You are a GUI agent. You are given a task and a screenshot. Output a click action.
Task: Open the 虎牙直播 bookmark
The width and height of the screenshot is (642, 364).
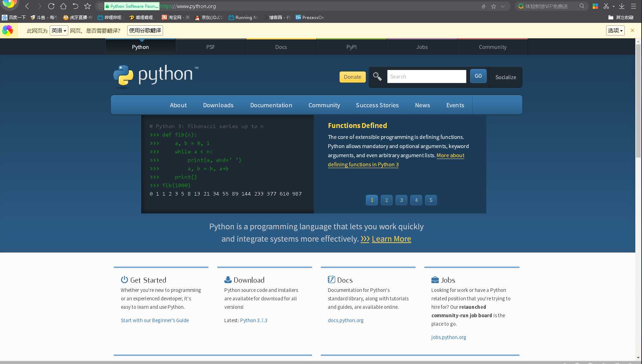click(x=77, y=17)
